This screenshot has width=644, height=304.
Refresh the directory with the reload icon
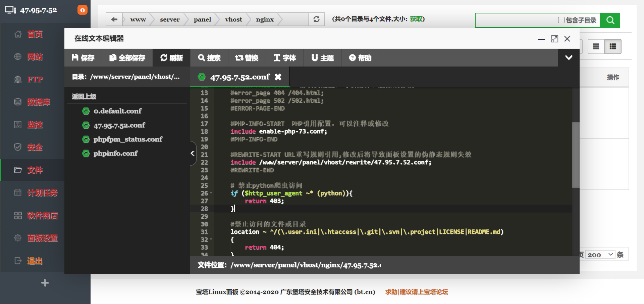coord(316,19)
